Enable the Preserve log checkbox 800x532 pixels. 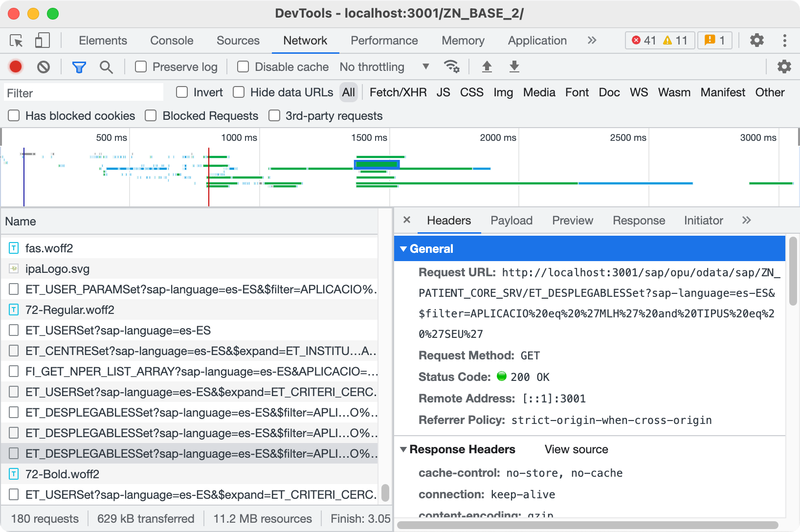point(141,66)
